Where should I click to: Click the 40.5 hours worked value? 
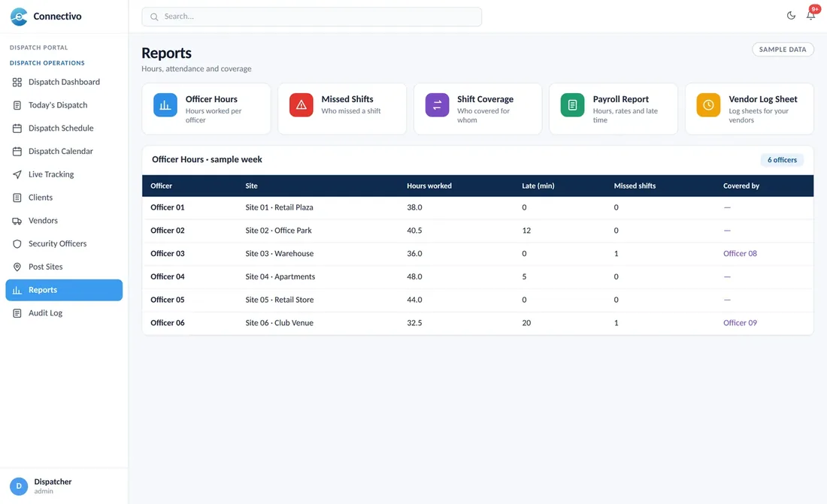click(x=414, y=231)
